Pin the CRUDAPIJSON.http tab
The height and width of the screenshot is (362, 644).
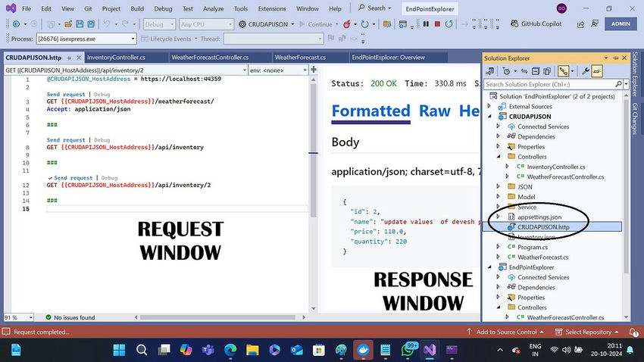coord(69,58)
